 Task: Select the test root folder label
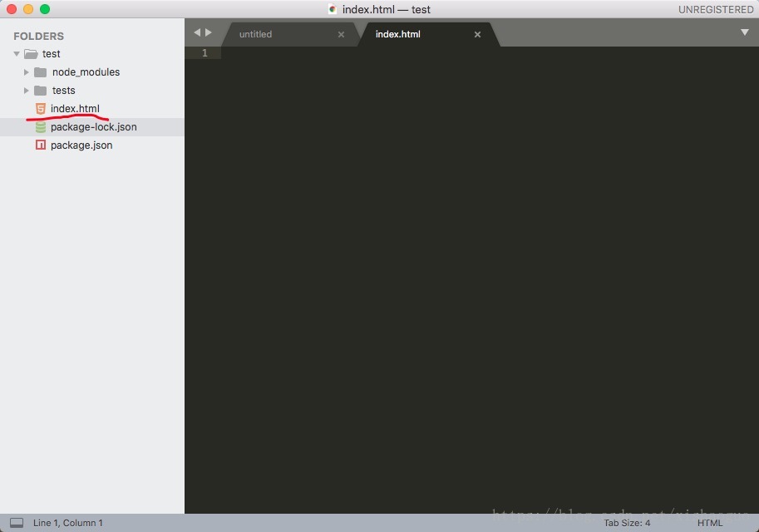click(52, 54)
